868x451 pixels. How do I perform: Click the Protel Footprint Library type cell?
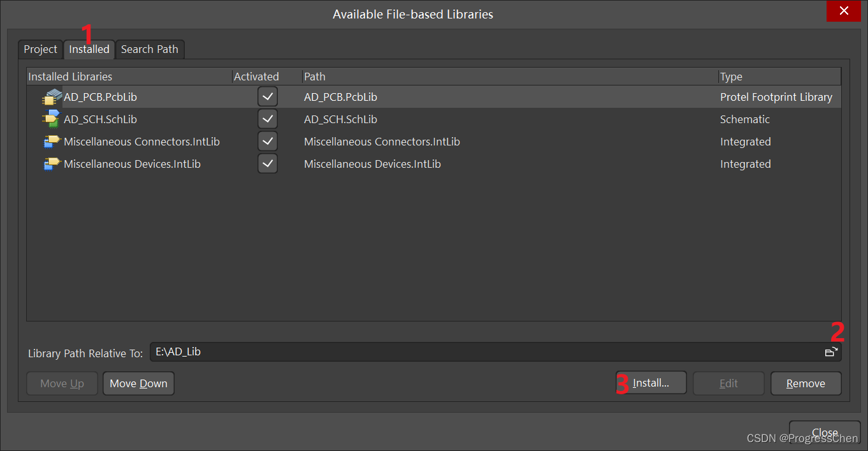pos(776,97)
